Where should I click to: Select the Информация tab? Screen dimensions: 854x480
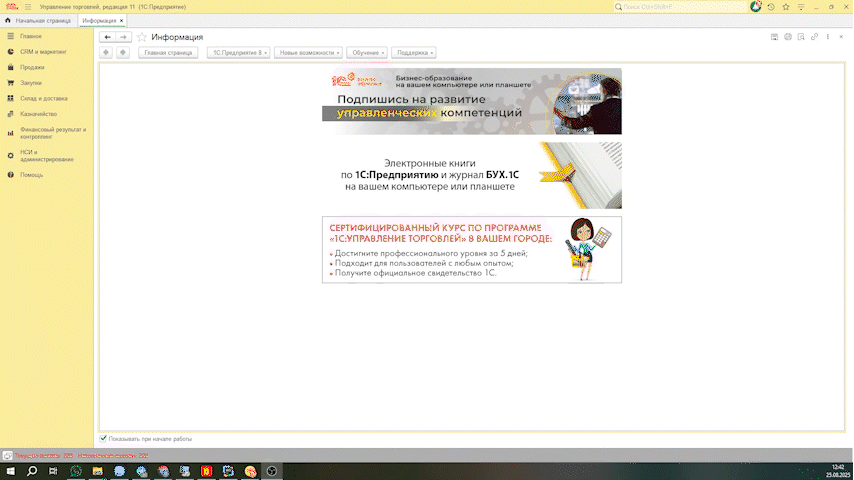coord(99,21)
